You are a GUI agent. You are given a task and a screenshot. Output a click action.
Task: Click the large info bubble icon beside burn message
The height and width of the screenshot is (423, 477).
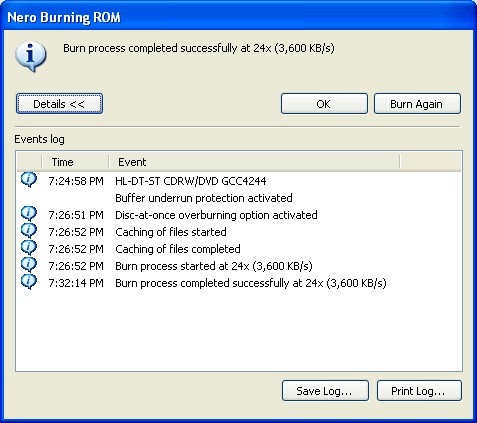31,57
